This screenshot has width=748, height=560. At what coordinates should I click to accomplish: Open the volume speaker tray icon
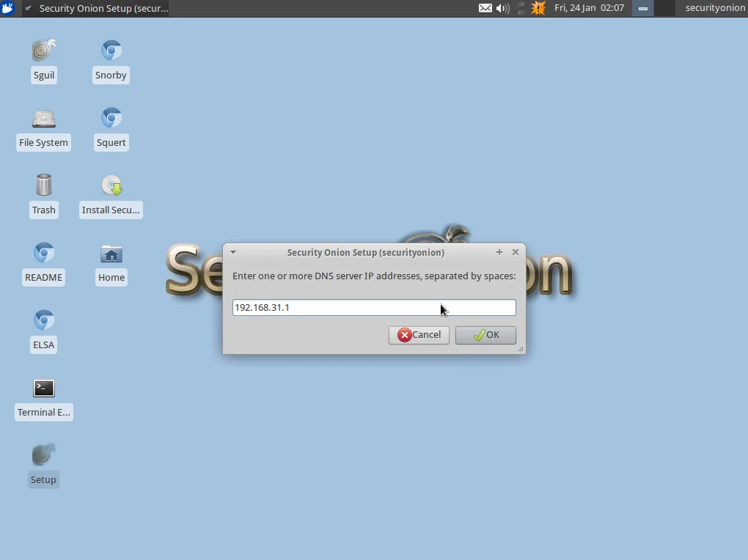click(x=503, y=8)
